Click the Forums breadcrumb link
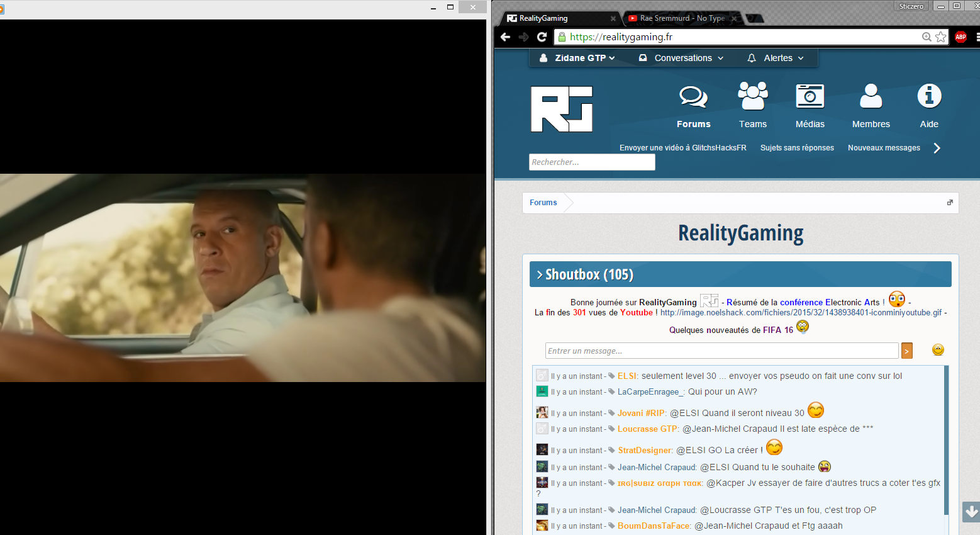980x535 pixels. [x=543, y=203]
